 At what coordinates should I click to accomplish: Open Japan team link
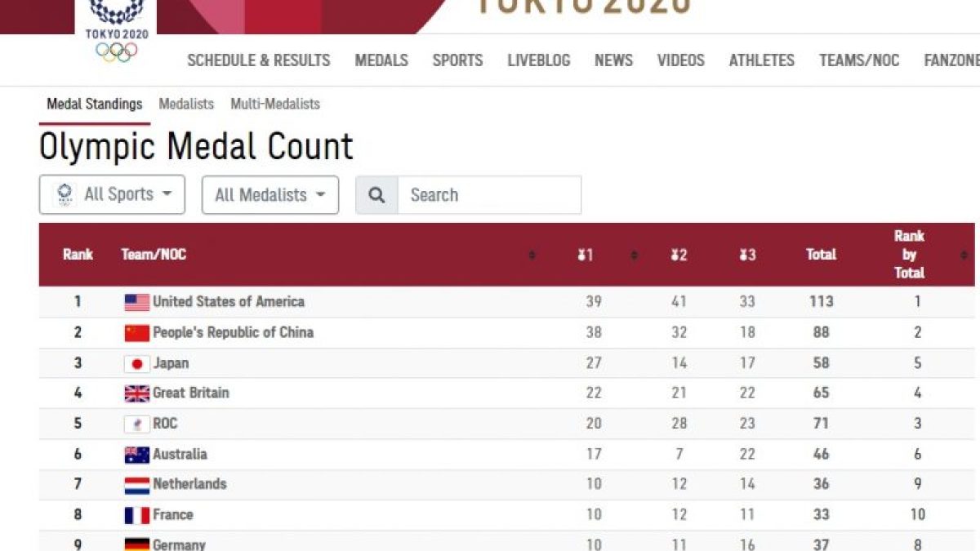click(x=171, y=363)
